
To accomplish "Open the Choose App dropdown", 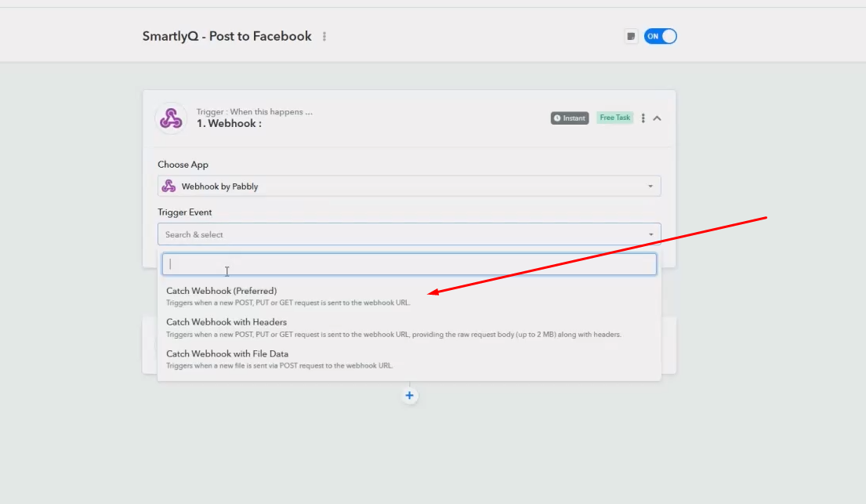I will click(x=409, y=187).
